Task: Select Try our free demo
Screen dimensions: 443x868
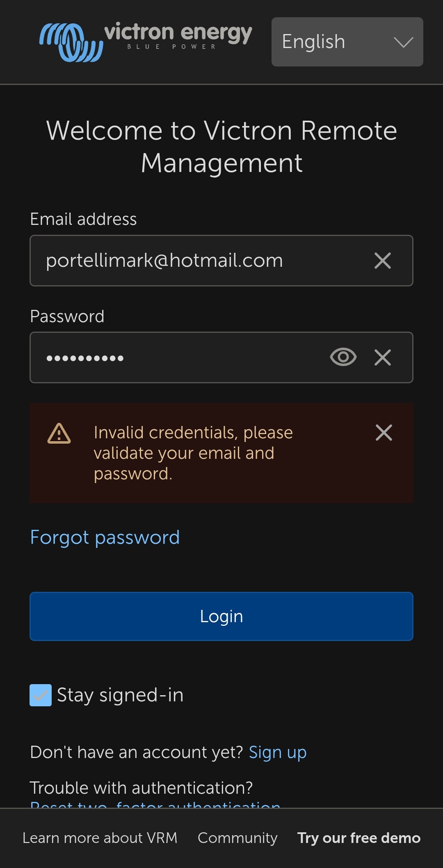Action: [x=359, y=838]
